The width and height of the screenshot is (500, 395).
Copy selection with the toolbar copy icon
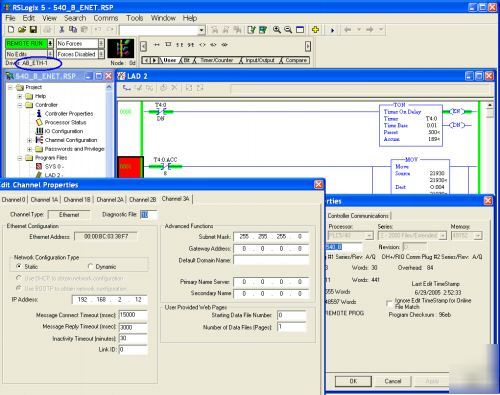click(73, 30)
